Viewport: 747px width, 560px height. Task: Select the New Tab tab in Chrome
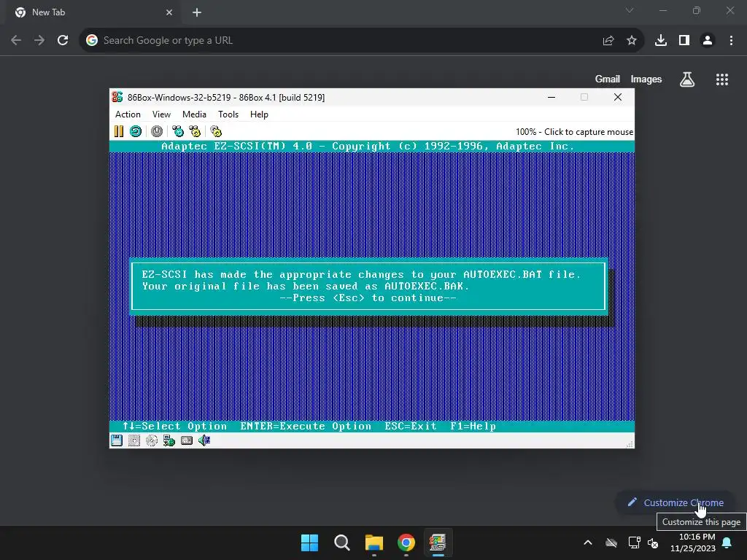93,12
